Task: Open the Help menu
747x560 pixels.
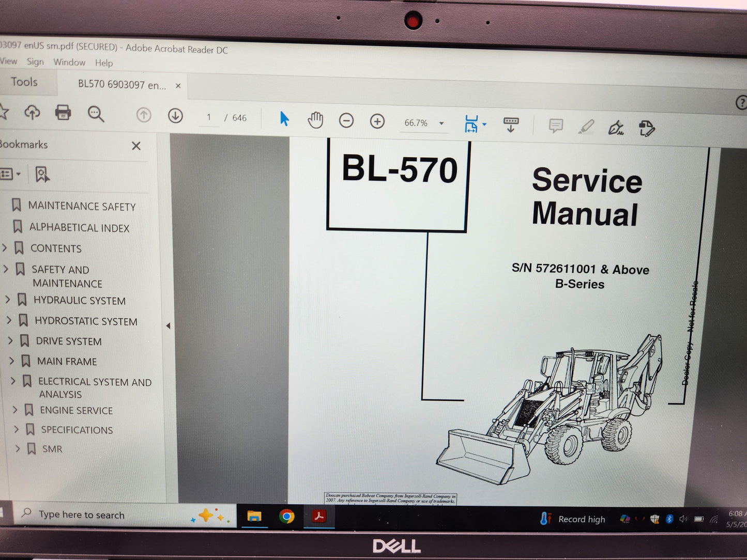Action: [104, 63]
